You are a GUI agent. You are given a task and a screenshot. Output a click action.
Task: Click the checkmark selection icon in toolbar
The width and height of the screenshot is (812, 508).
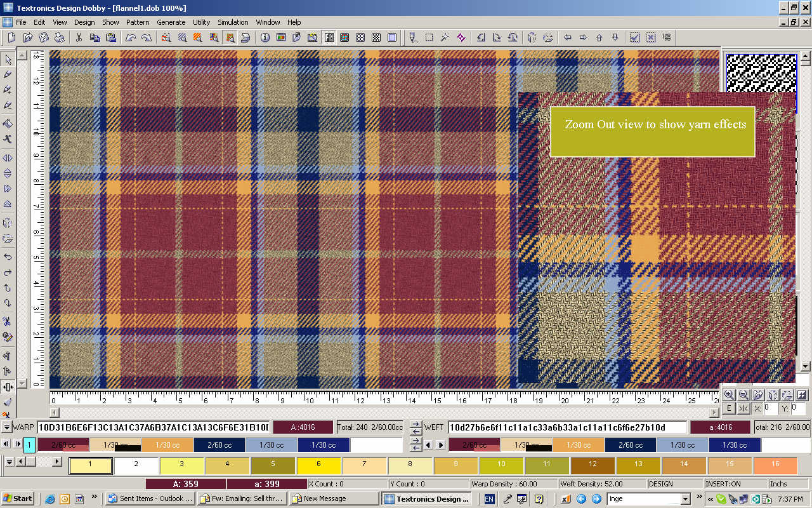(634, 37)
